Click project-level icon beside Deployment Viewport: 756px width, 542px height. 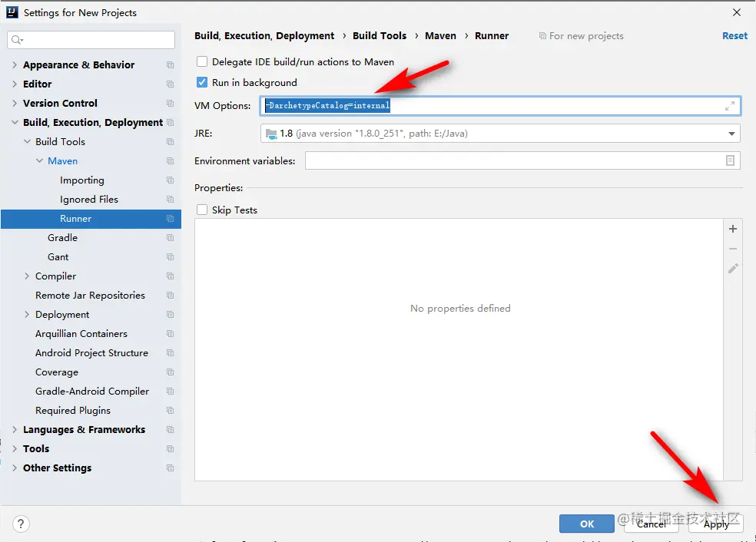point(171,314)
